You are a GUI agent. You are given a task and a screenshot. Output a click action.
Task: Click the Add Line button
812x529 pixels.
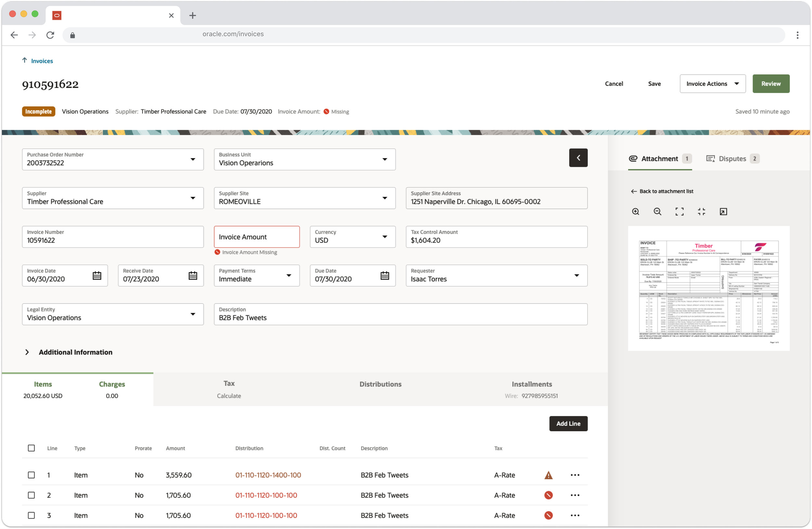[568, 423]
